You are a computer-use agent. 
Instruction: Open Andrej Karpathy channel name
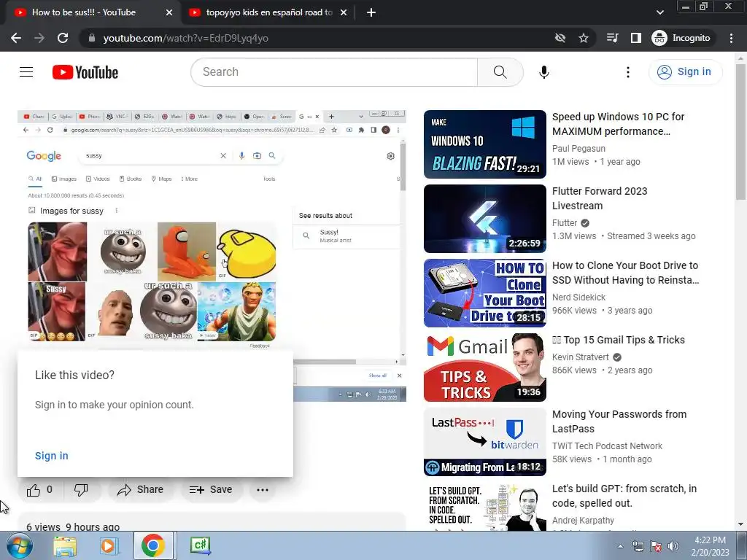[583, 521]
